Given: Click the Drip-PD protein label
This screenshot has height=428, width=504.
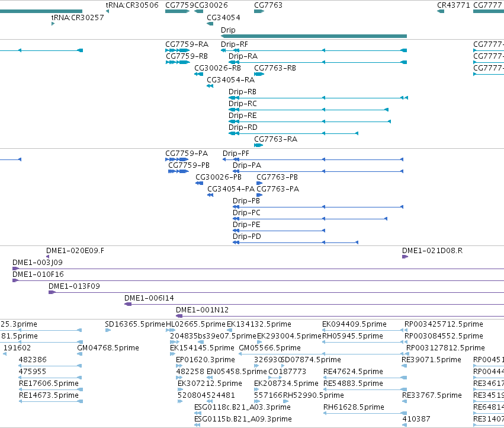Looking at the screenshot, I should click(x=247, y=237).
